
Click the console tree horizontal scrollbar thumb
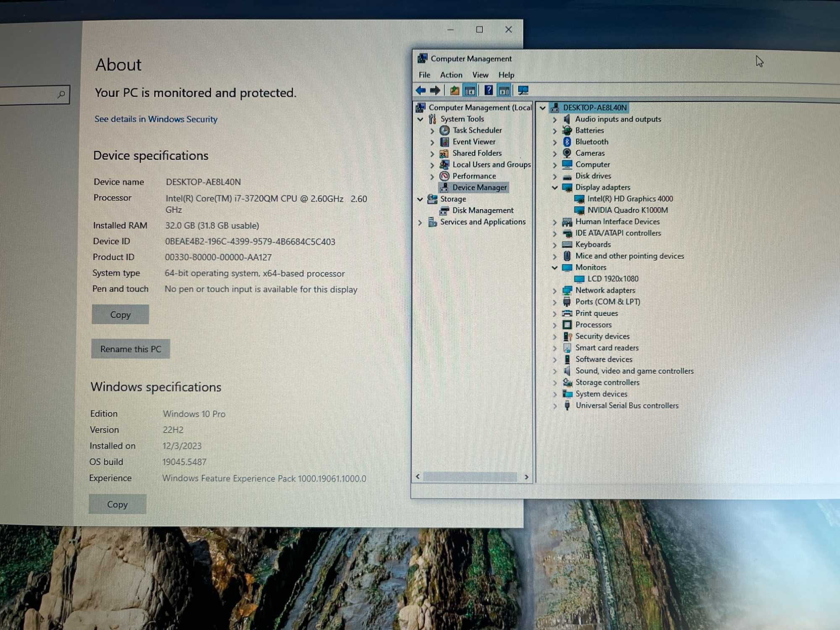(x=470, y=477)
